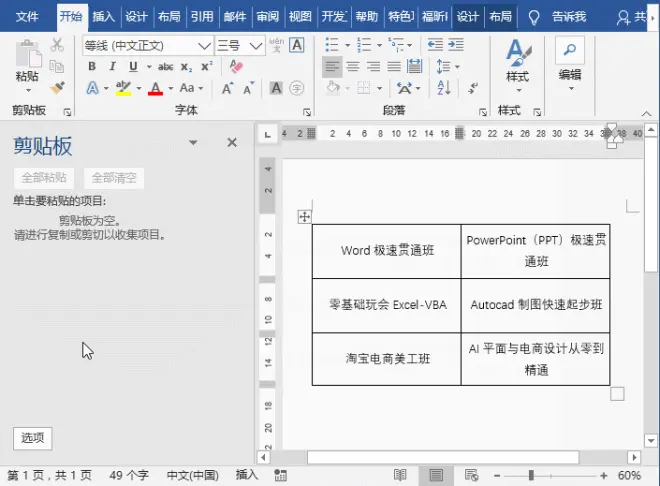
Task: Open text effects icon
Action: (93, 88)
